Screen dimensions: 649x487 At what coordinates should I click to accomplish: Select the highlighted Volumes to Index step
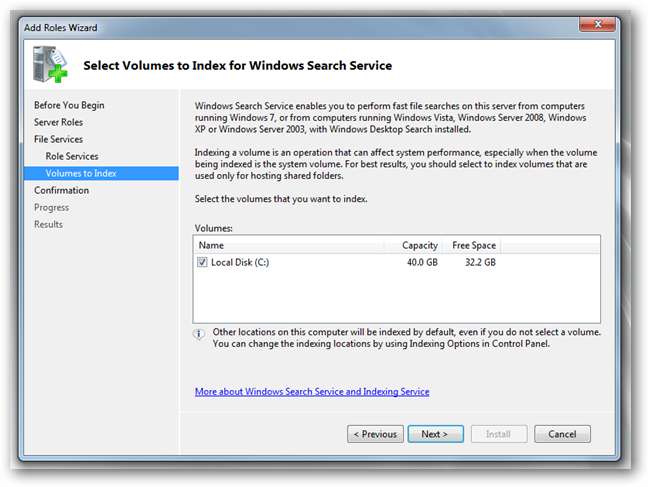tap(81, 173)
